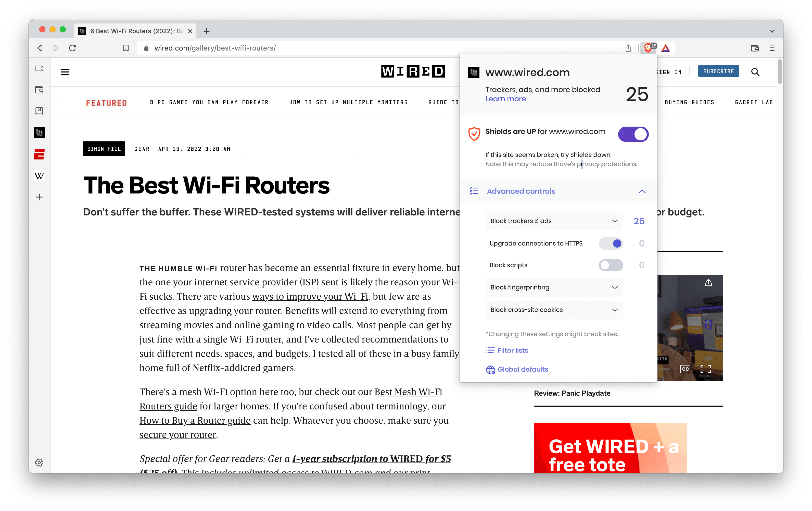The image size is (812, 511).
Task: Click Learn more link in Shields panel
Action: pyautogui.click(x=506, y=98)
